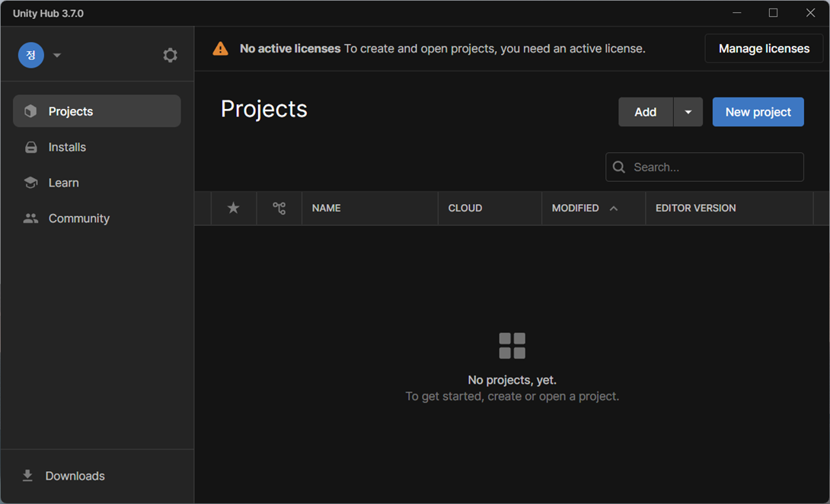The width and height of the screenshot is (830, 504).
Task: Create a New project
Action: point(758,112)
